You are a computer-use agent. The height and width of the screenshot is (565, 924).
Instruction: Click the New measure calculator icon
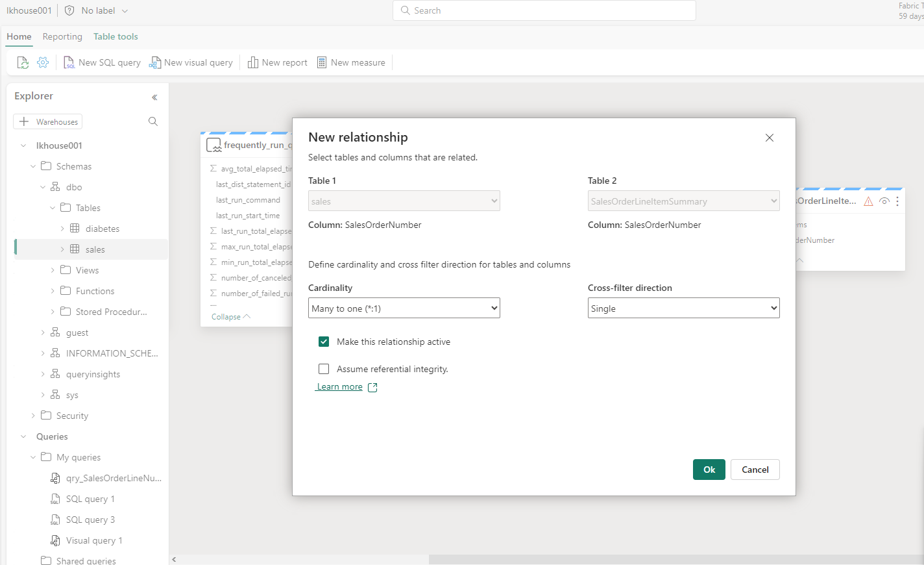(322, 62)
